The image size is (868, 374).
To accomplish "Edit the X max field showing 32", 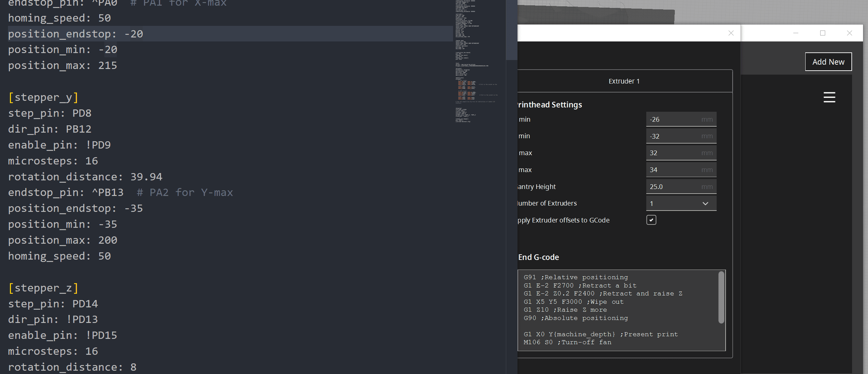I will (681, 153).
